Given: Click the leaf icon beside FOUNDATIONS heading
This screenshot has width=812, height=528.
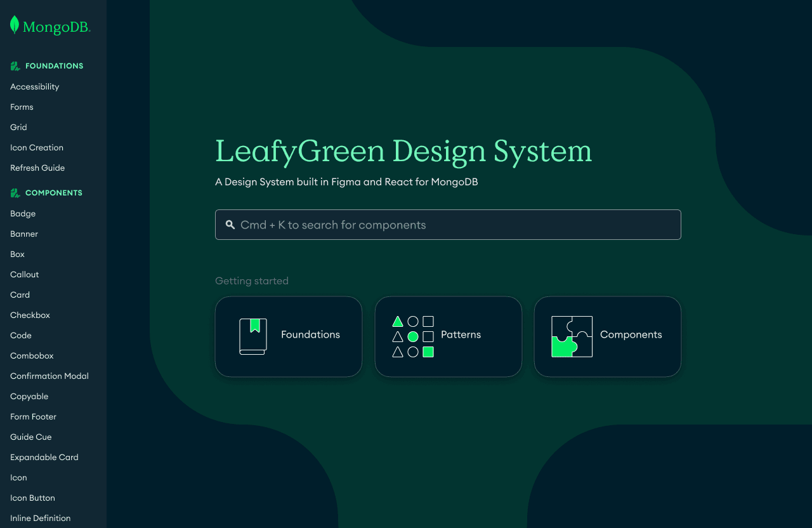Looking at the screenshot, I should coord(14,65).
